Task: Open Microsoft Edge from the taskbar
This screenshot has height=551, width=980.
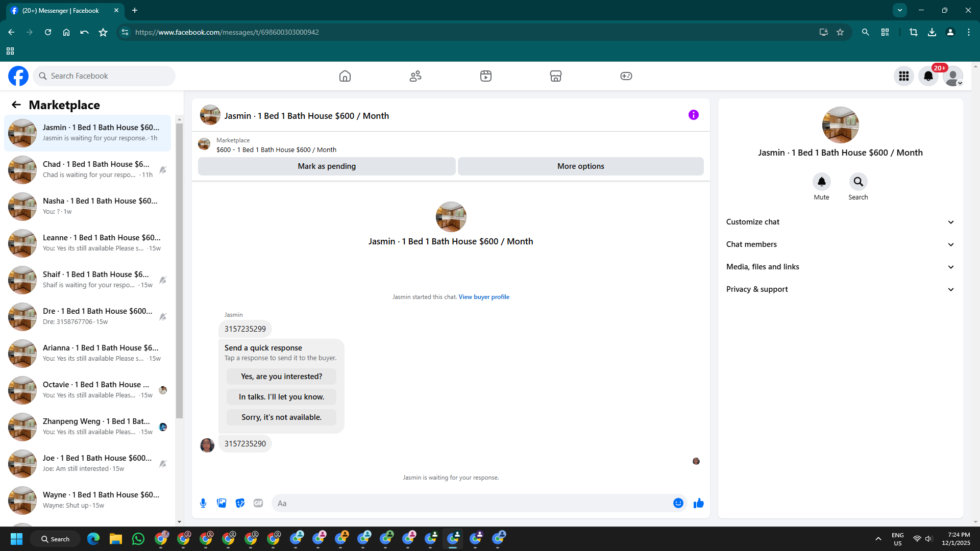Action: (x=93, y=539)
